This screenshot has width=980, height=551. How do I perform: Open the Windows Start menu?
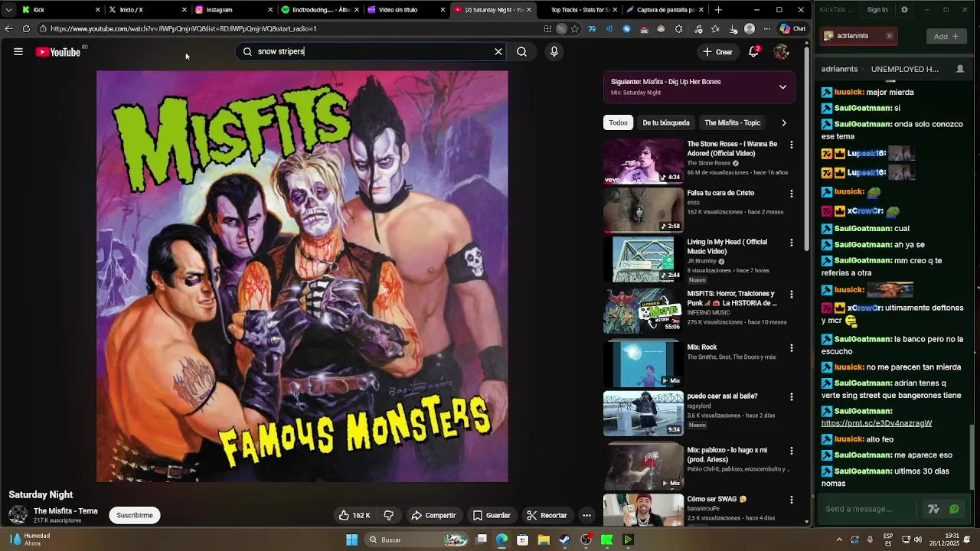352,540
